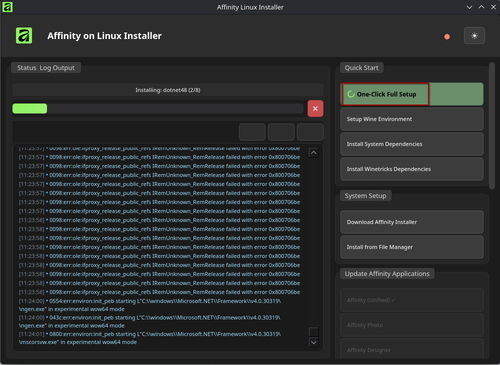Click the 'Quick Start' section heading
Screen dimensions: 500x365
[x=362, y=68]
